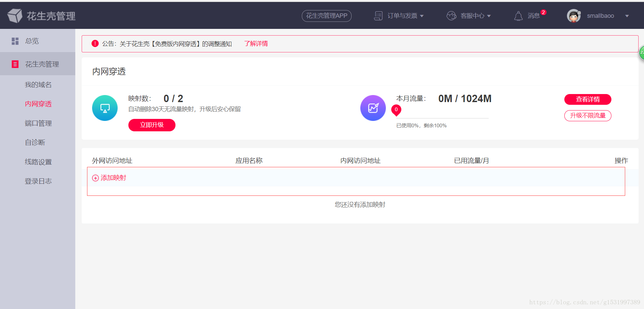Click the 自动删除30天无流量映射 notice text
Viewport: 644px width, 309px height.
[185, 109]
